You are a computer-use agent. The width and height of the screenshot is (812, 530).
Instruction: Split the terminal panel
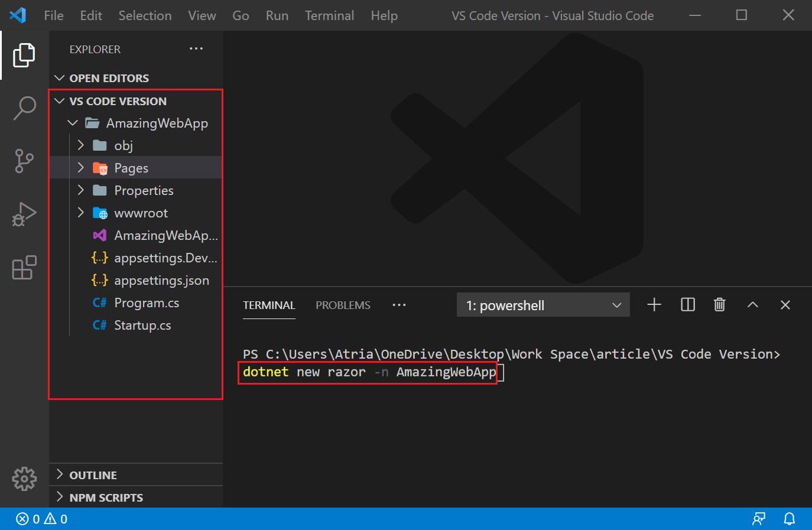688,305
